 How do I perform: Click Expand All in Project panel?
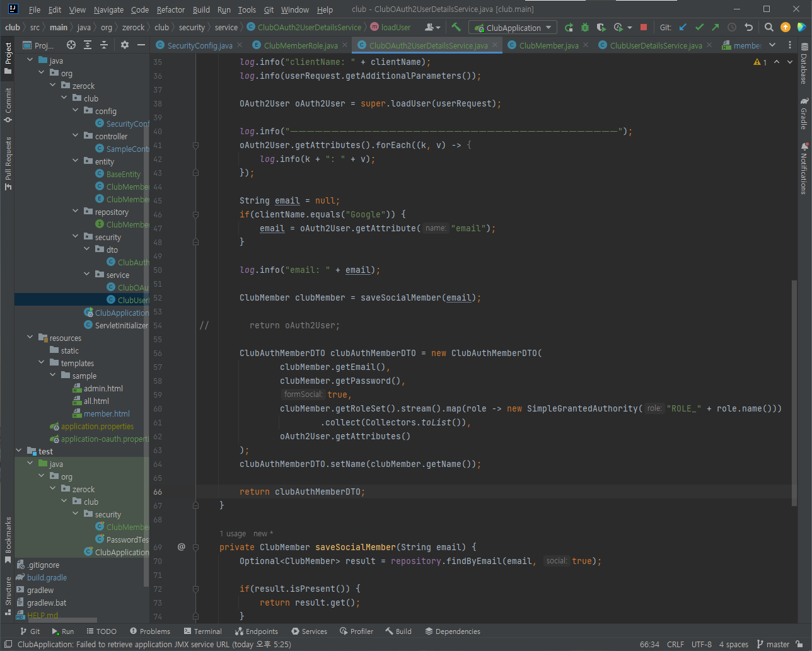88,45
